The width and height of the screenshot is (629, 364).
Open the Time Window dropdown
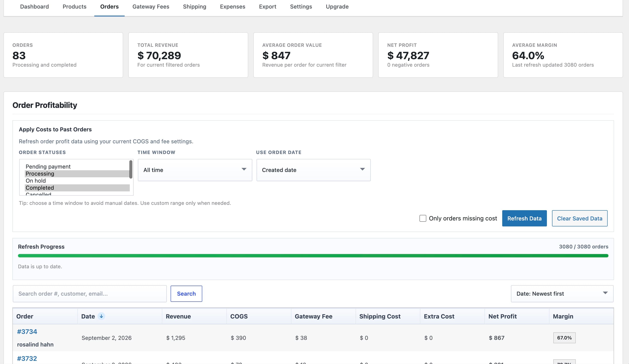195,170
